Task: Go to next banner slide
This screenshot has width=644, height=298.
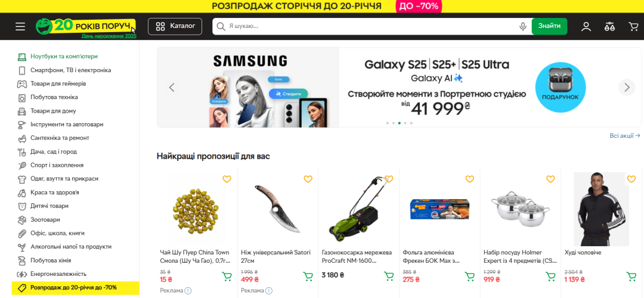Action: [x=626, y=88]
